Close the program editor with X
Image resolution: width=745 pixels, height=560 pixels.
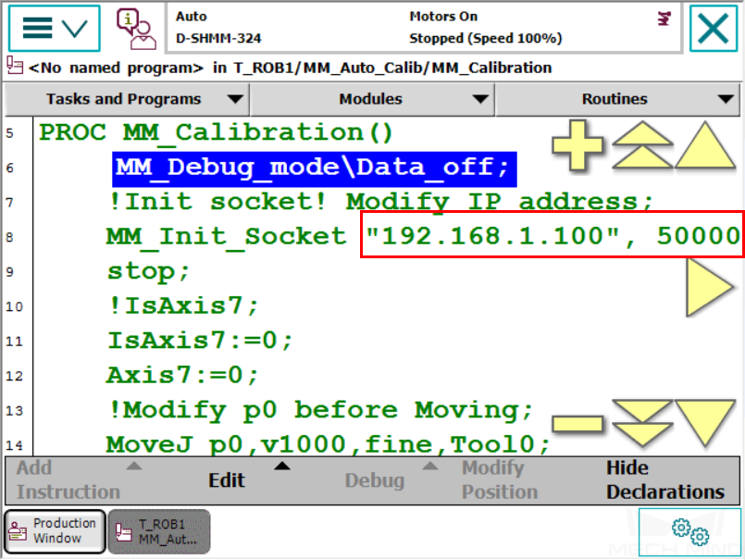click(x=714, y=28)
